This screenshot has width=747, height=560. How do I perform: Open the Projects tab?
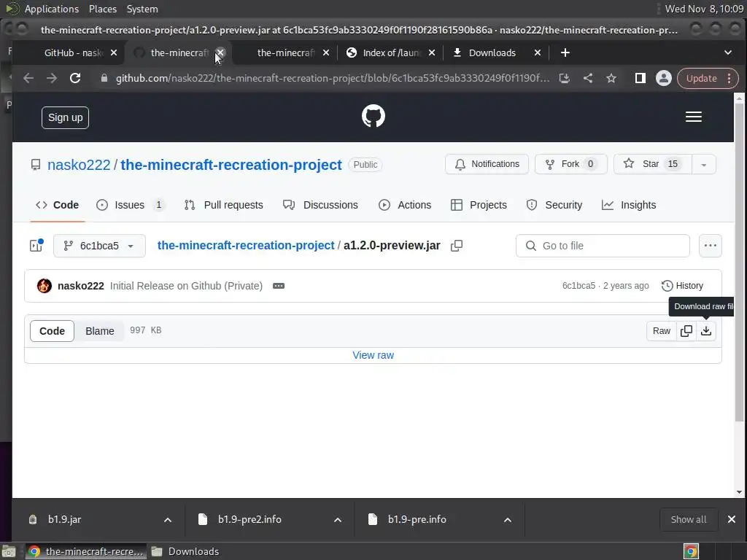coord(479,205)
